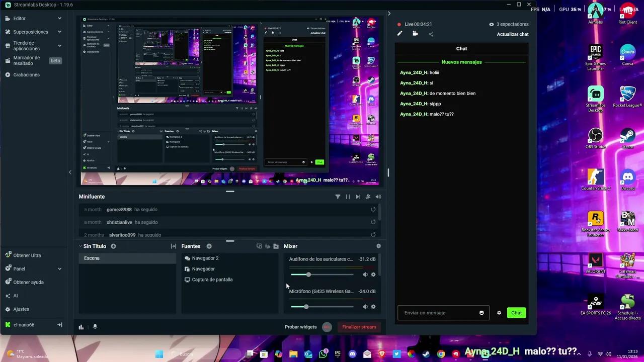Open the Grabaciones section

coord(27,74)
